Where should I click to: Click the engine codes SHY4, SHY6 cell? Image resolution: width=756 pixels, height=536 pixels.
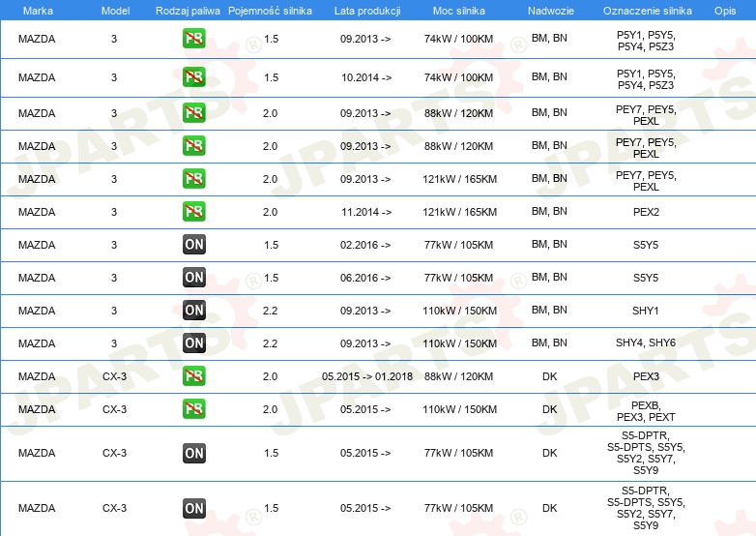(x=646, y=343)
